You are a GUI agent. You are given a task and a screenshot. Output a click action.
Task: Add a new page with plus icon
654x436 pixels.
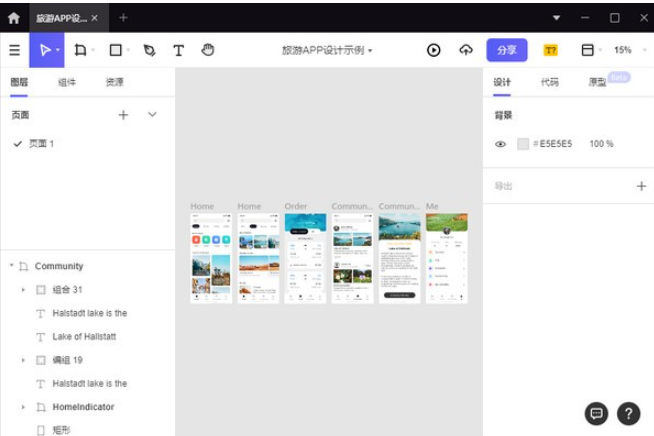[x=123, y=115]
